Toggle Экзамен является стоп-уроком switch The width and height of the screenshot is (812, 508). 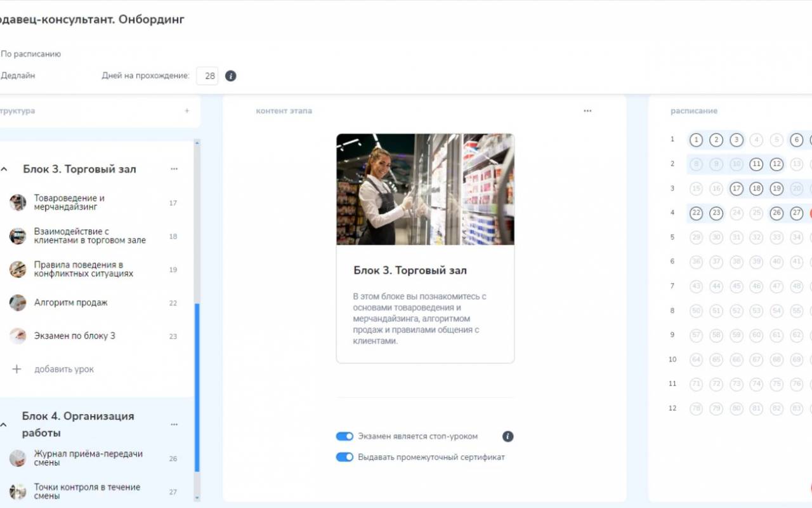pos(344,436)
